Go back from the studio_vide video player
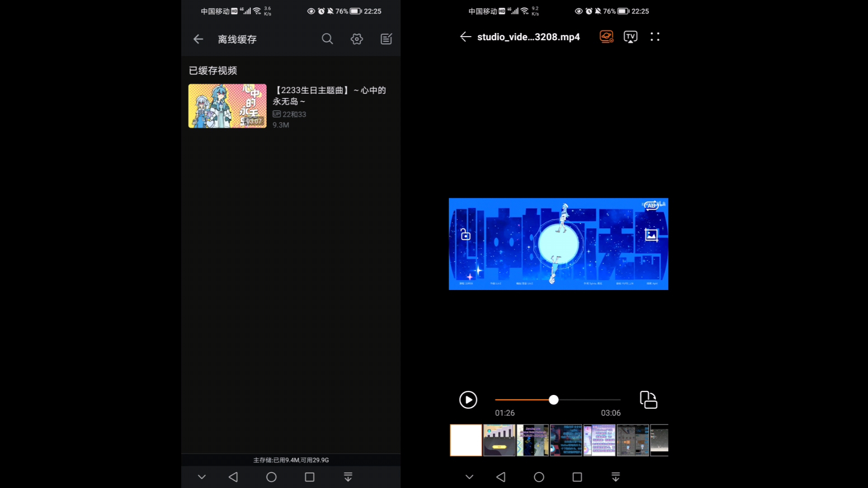868x488 pixels. coord(466,37)
